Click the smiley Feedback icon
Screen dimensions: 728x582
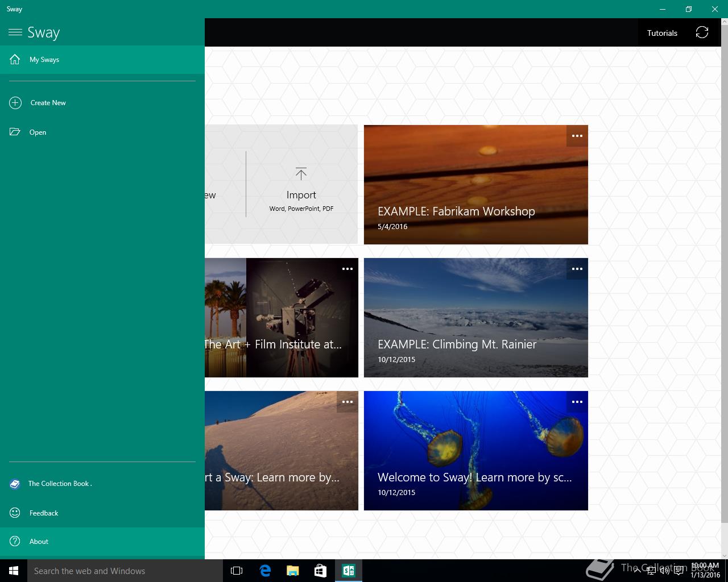tap(15, 513)
